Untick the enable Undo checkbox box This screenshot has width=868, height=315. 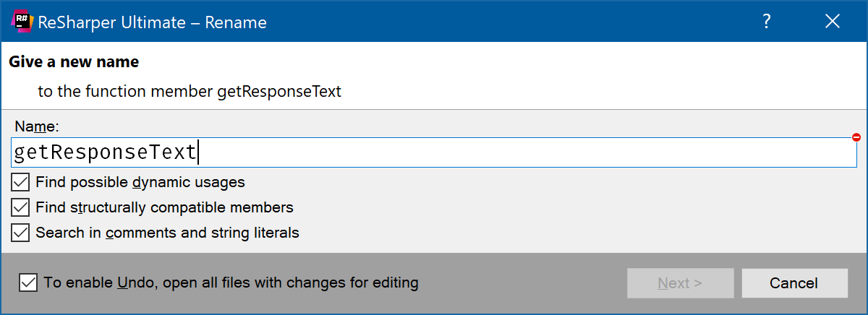28,282
